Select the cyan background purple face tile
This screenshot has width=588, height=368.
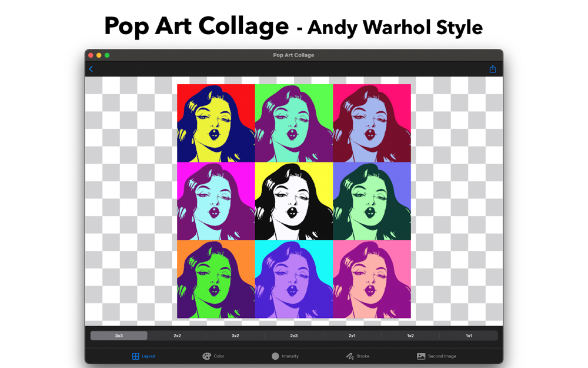pos(294,279)
